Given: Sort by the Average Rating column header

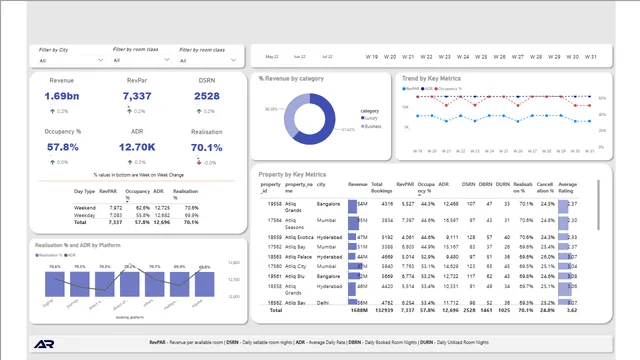Looking at the screenshot, I should 567,187.
